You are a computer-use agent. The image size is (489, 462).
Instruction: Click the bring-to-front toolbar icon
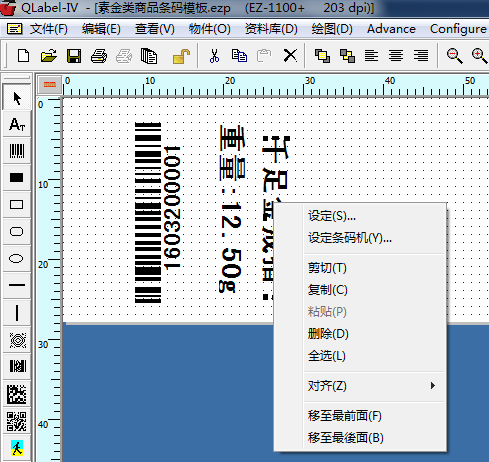[322, 56]
